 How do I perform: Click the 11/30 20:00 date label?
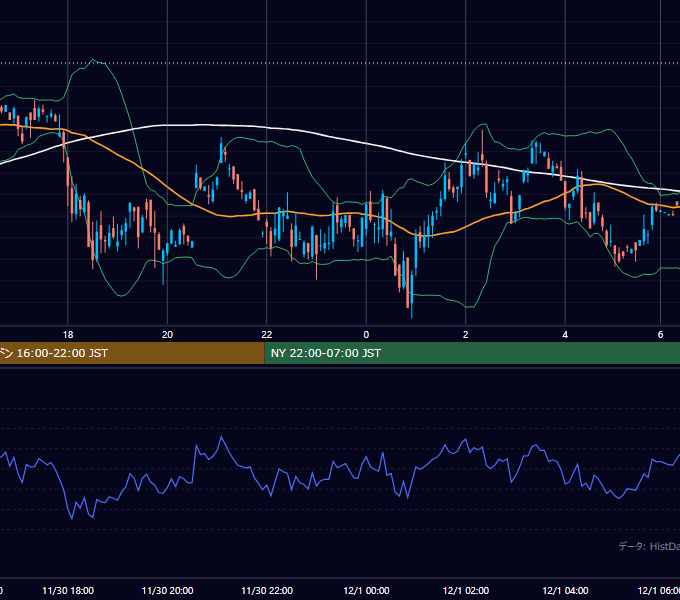[x=167, y=591]
